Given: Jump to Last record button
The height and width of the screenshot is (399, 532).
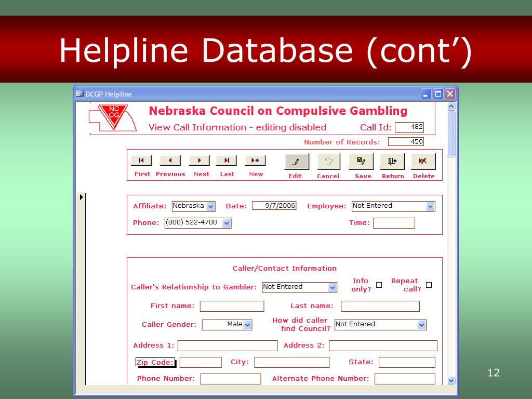Looking at the screenshot, I should click(227, 161).
